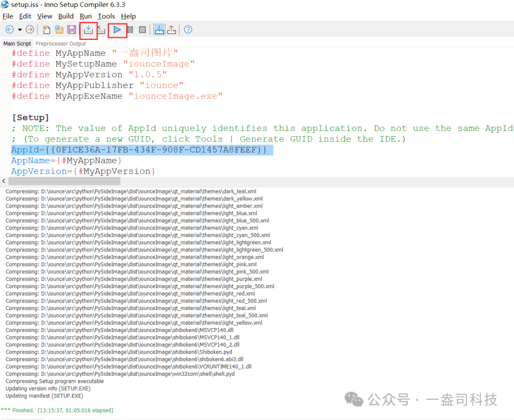Click the comment line beginning '; NOTE:'
Screen dimensions: 514x420
pyautogui.click(x=262, y=129)
